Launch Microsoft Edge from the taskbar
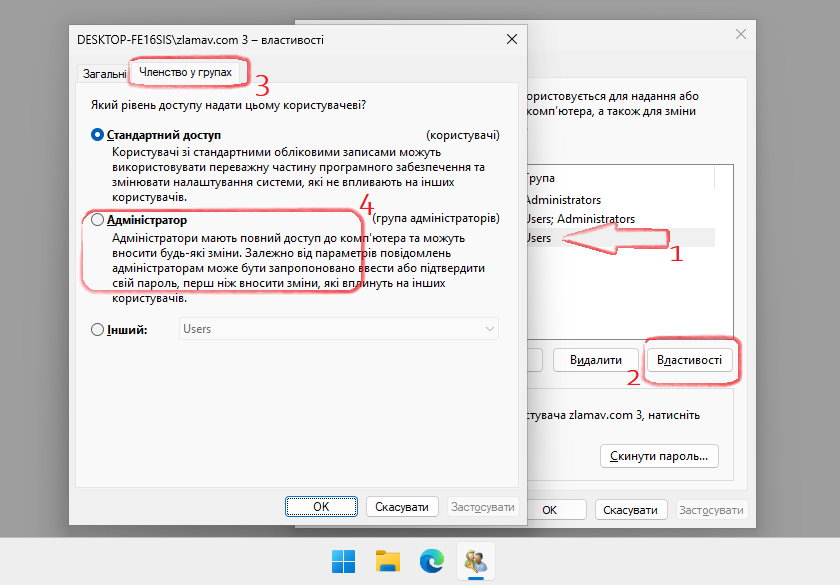This screenshot has height=585, width=840. pyautogui.click(x=432, y=563)
